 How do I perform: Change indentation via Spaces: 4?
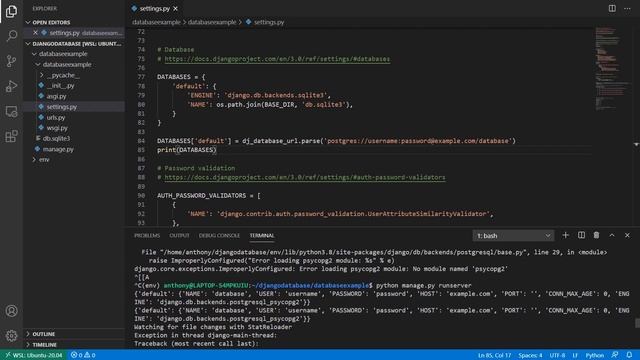[530, 355]
